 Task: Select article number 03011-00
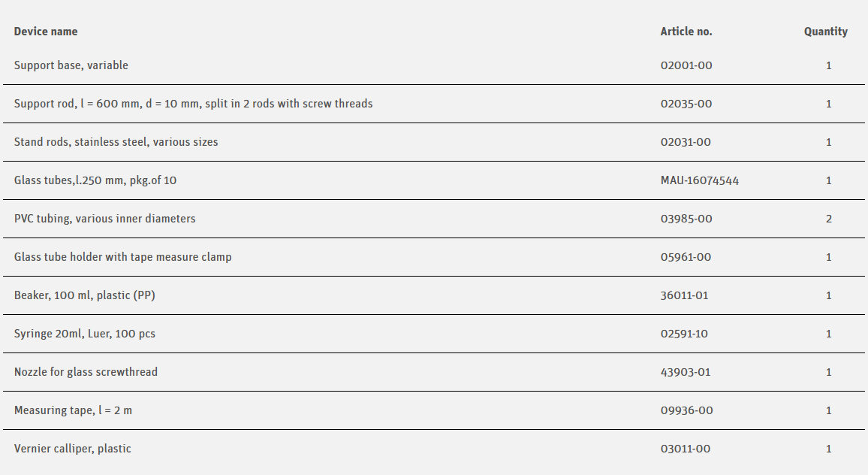(x=685, y=449)
